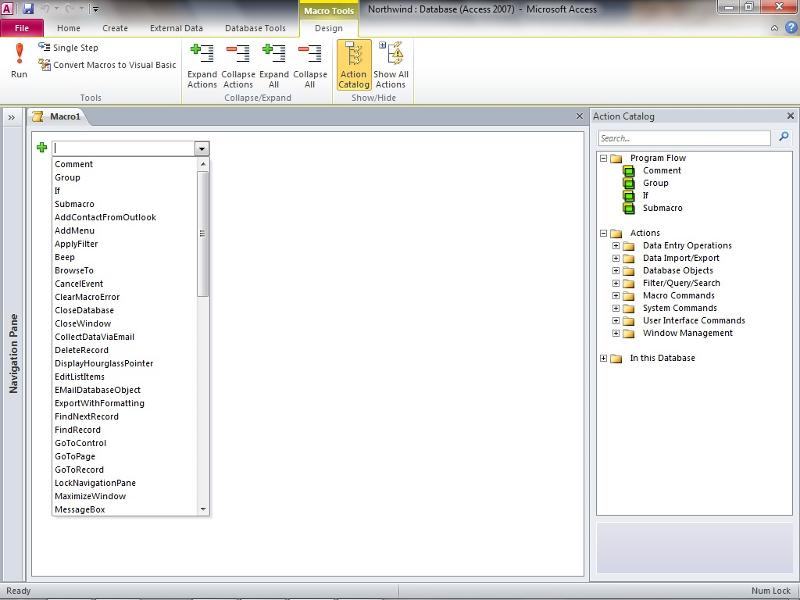The width and height of the screenshot is (800, 600).
Task: Click the Comment icon in Program Flow
Action: click(x=629, y=171)
